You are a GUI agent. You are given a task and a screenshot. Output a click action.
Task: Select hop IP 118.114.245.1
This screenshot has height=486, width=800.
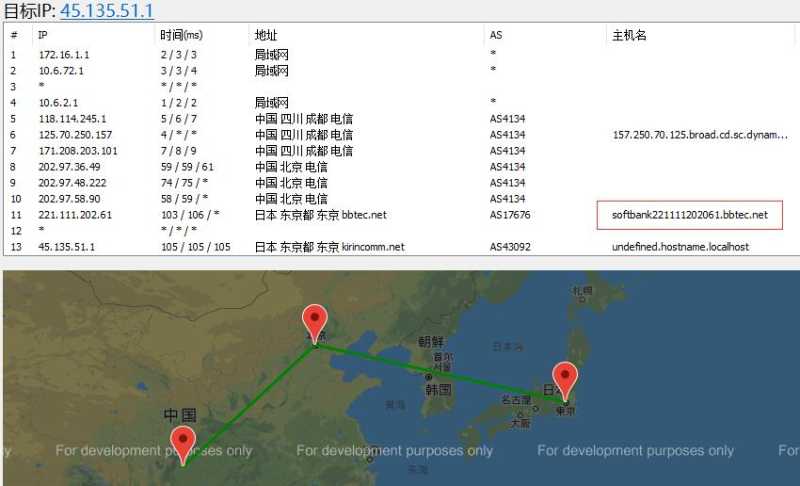[x=72, y=119]
